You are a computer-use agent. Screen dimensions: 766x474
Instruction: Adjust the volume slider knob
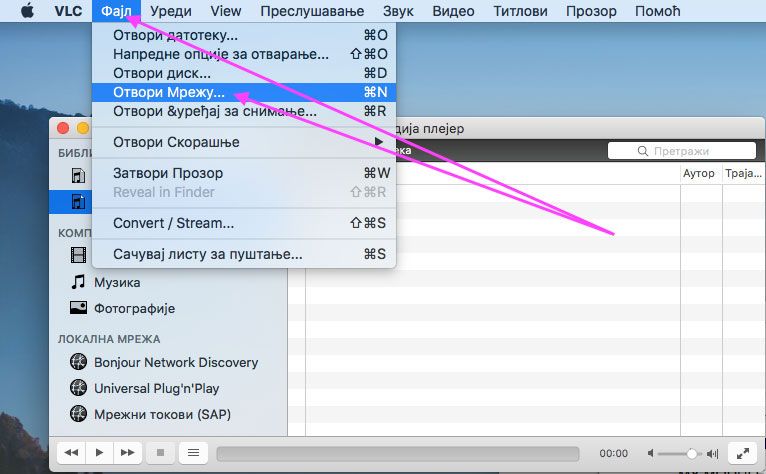691,453
